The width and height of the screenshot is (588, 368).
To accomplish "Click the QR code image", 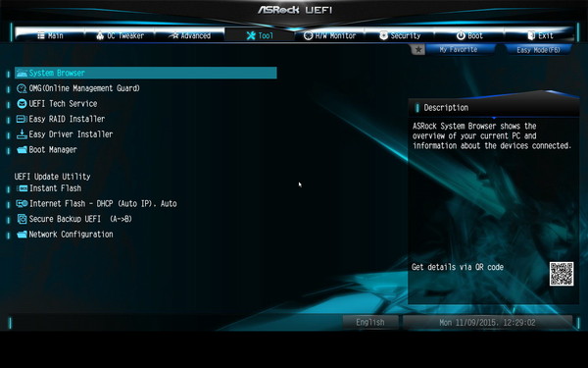I will 562,274.
